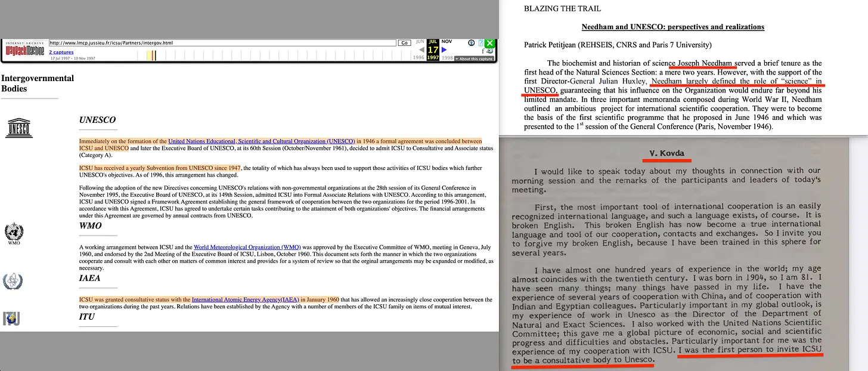Open the United Nations Educational, Scientific and Cultural Organization link
The width and height of the screenshot is (868, 371).
coord(261,141)
